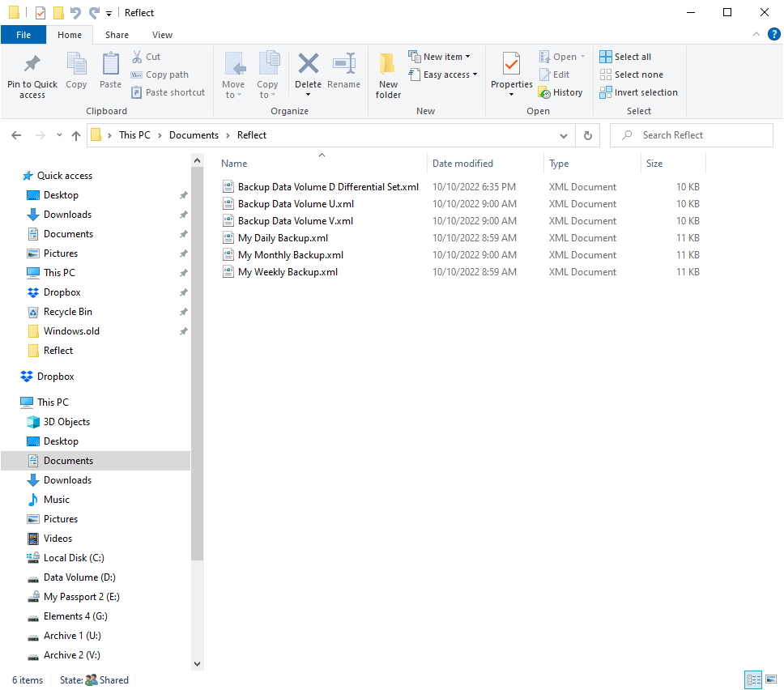Open Properties from the ribbon icon

(511, 73)
